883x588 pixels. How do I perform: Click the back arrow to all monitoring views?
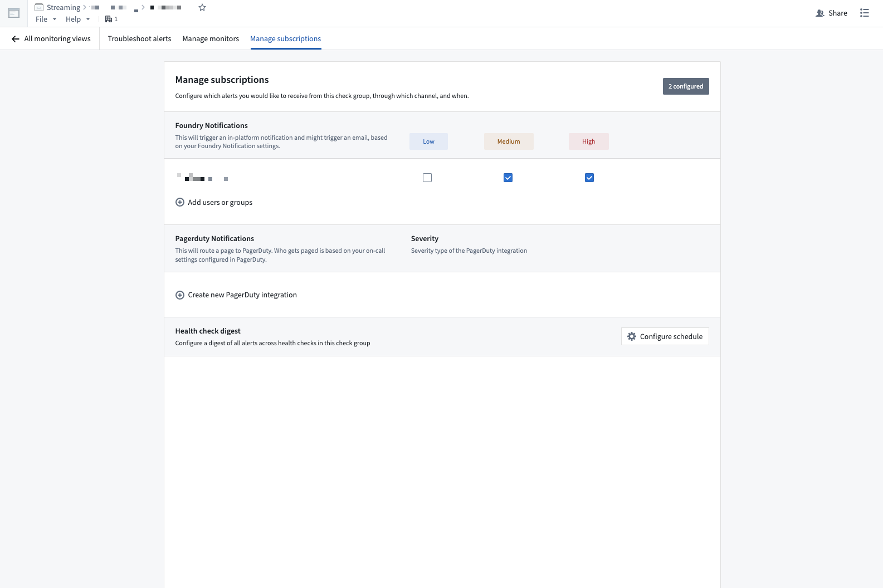click(16, 39)
